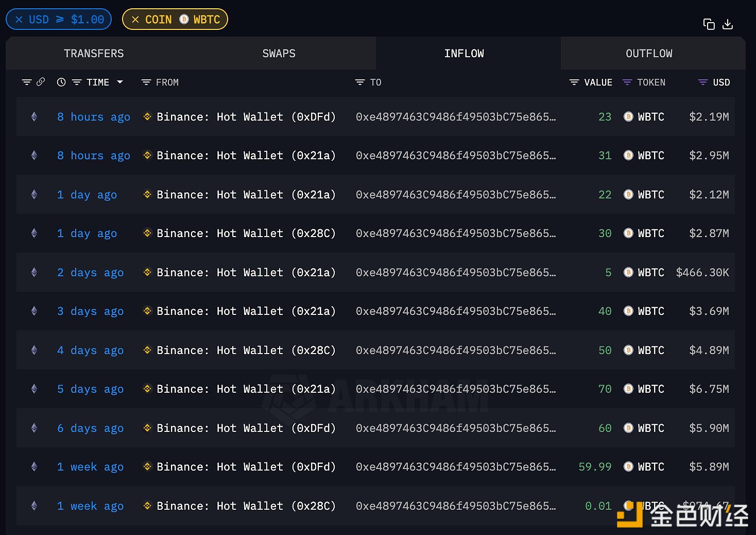Click the Ethereum icon in the $2.19M row
Screen dimensions: 756x535
34,116
